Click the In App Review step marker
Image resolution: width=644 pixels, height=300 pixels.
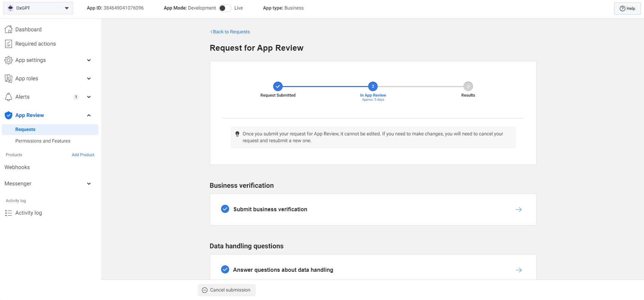click(373, 86)
